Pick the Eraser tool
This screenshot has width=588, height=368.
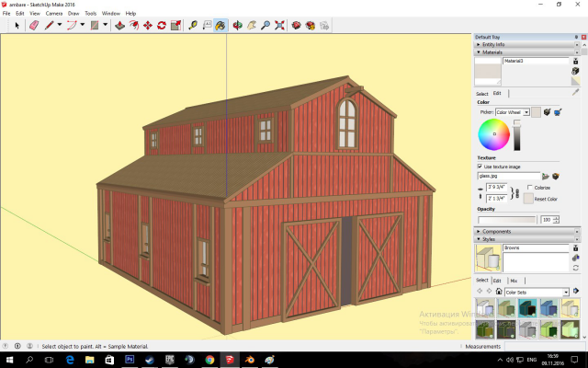click(x=34, y=26)
